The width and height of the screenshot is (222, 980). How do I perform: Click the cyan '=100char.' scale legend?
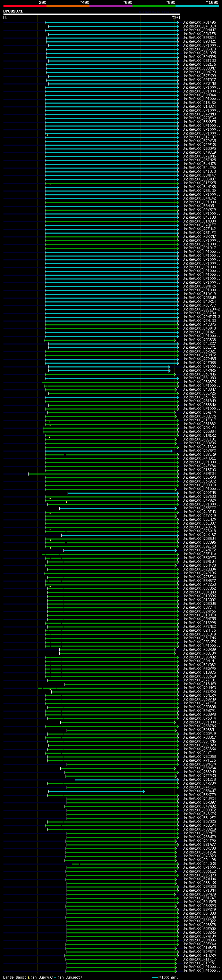[x=165, y=977]
